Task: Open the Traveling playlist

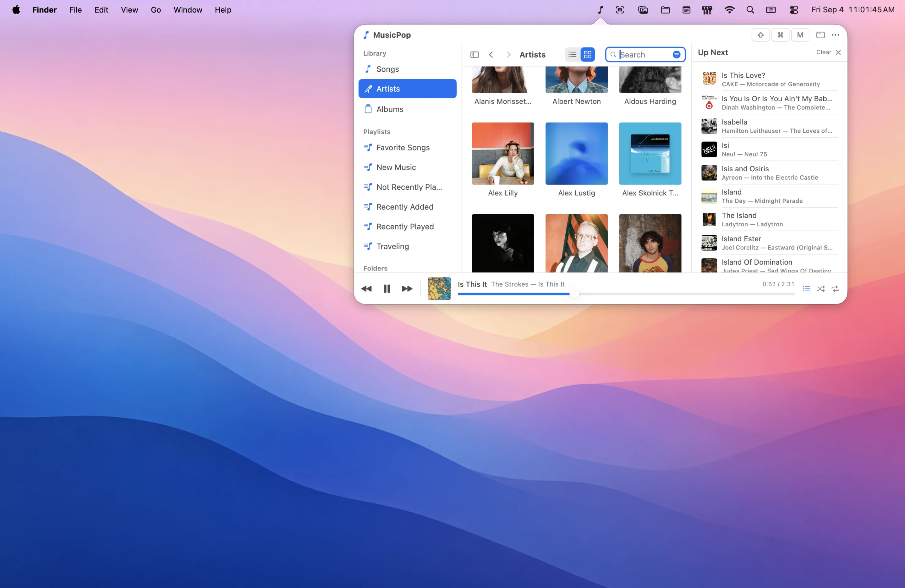Action: 407,246
